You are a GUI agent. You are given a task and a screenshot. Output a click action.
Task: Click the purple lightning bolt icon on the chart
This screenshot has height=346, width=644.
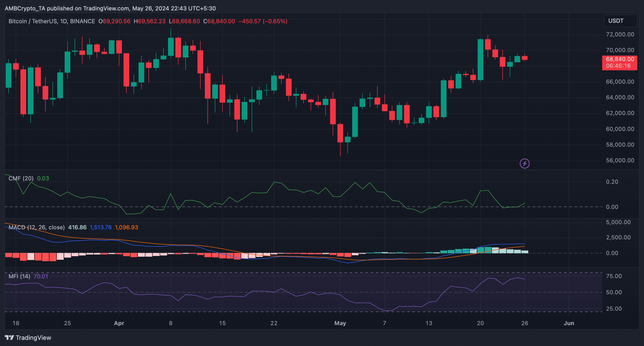(524, 163)
